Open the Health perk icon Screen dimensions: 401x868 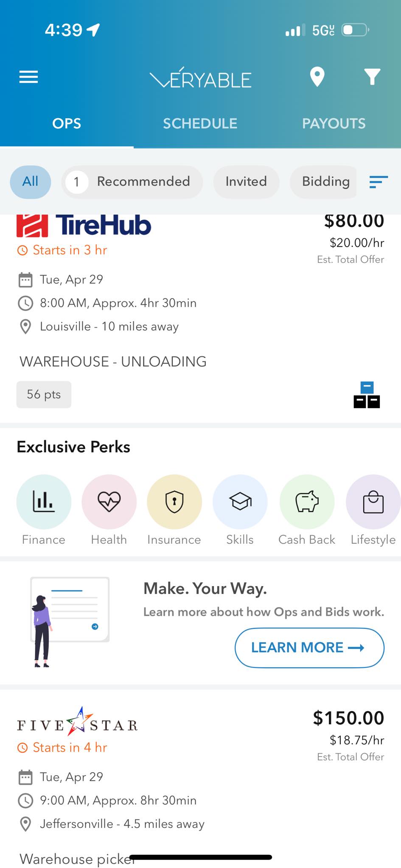click(109, 502)
